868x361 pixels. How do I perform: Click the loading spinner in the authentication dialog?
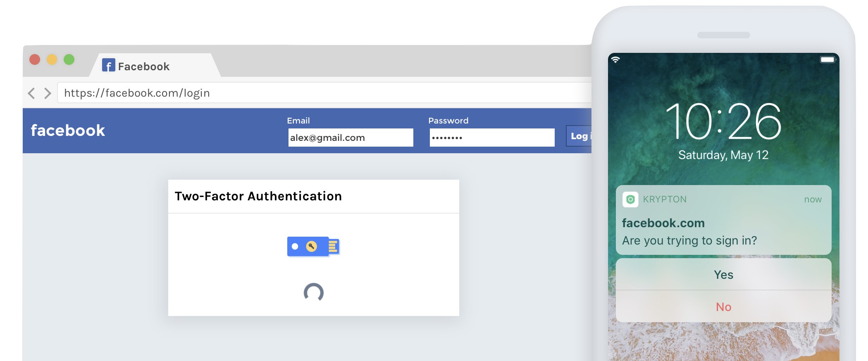(314, 292)
